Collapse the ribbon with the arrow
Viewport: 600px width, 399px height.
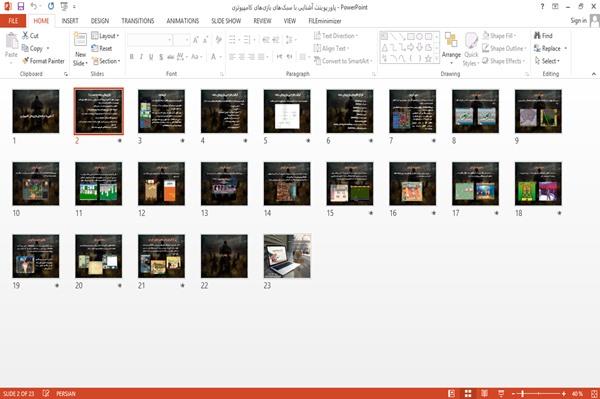coord(593,74)
